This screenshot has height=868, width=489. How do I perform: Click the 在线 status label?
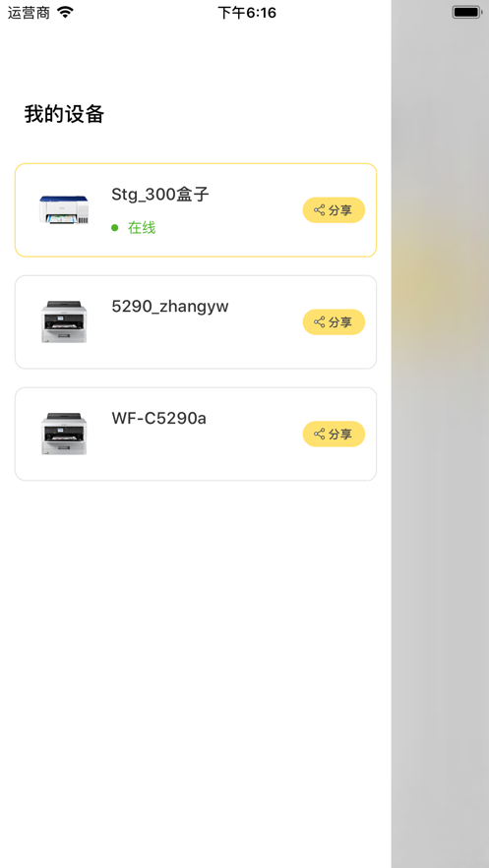click(142, 227)
